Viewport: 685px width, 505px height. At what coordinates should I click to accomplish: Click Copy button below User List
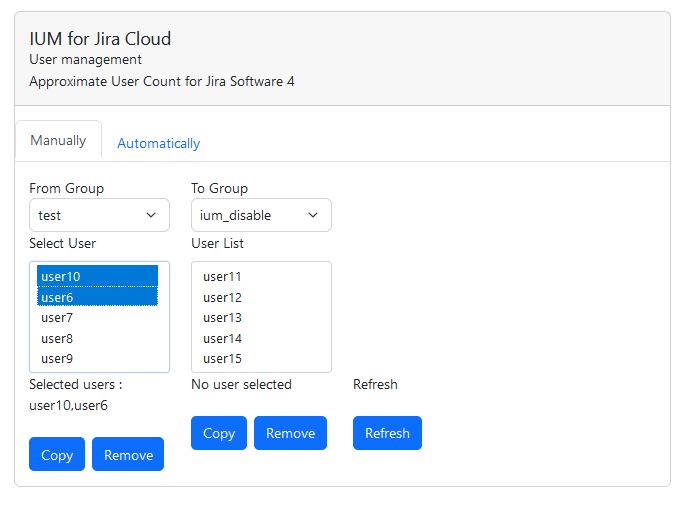click(218, 433)
